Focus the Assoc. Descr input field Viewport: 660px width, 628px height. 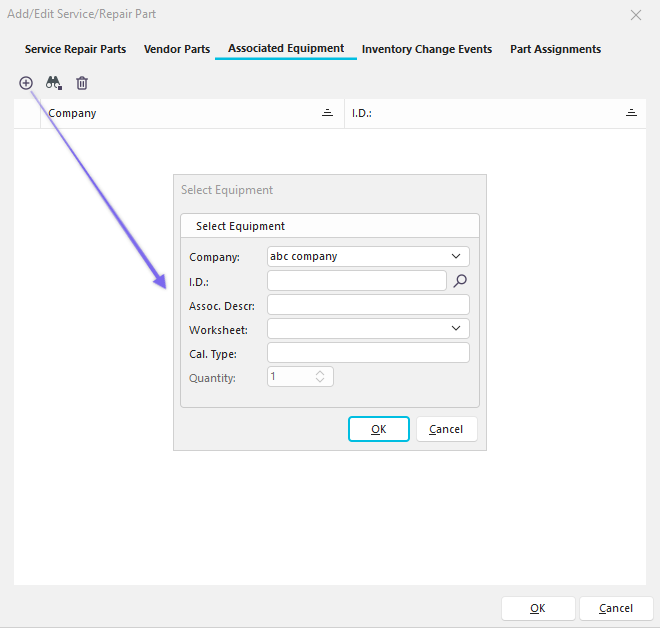click(368, 305)
